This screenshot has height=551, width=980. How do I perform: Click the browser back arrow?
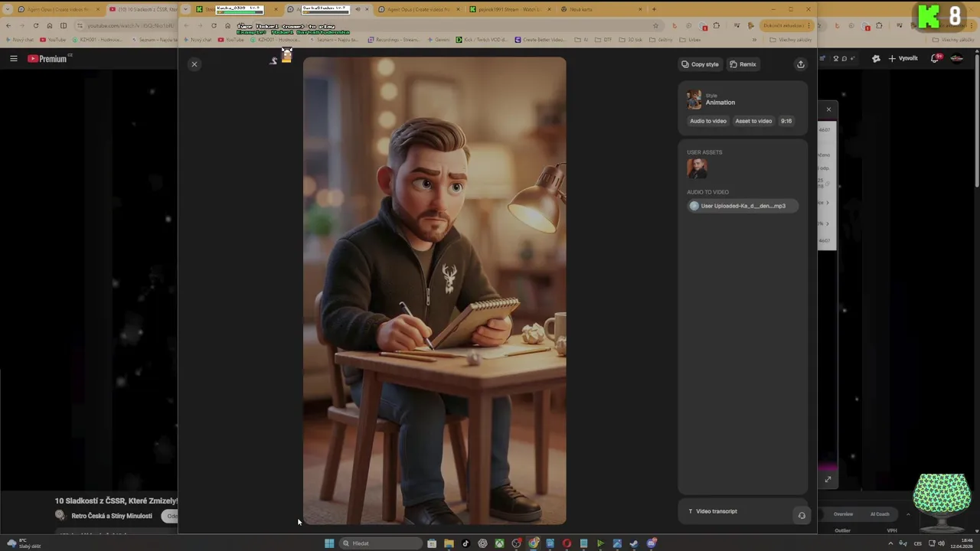[8, 25]
